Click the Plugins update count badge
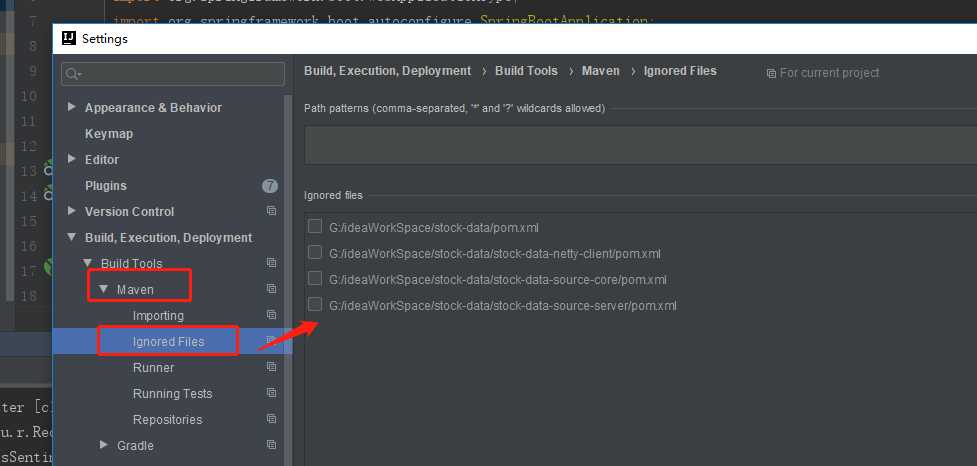 270,186
